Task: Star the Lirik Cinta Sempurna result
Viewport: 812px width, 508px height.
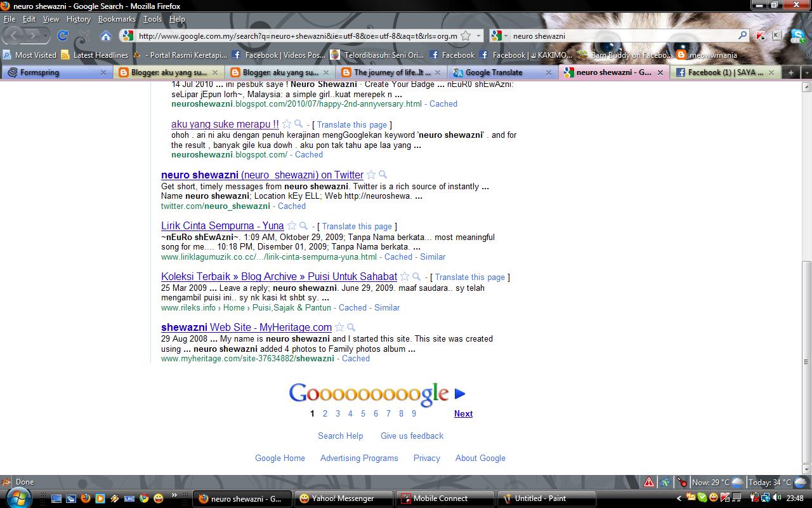Action: (x=292, y=226)
